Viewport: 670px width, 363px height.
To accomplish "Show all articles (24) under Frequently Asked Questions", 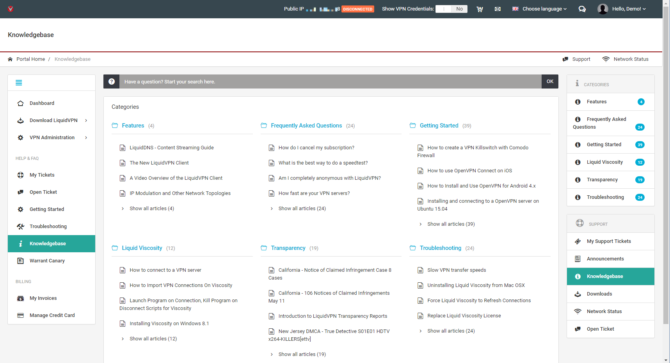I will pyautogui.click(x=302, y=209).
